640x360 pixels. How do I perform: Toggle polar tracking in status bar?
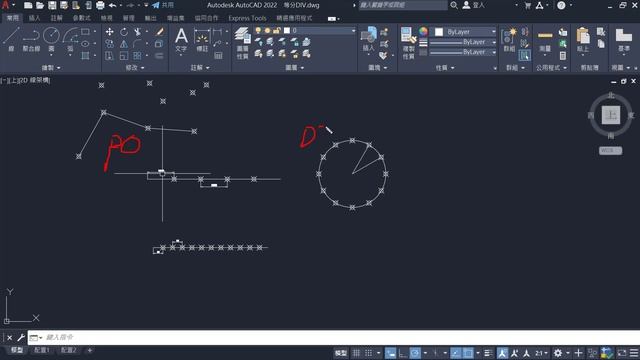415,353
